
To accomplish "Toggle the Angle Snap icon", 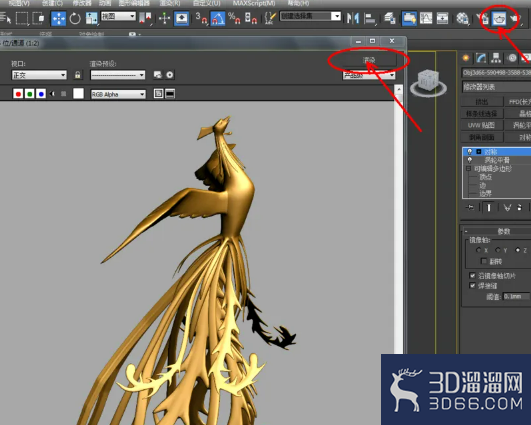I will coord(217,18).
